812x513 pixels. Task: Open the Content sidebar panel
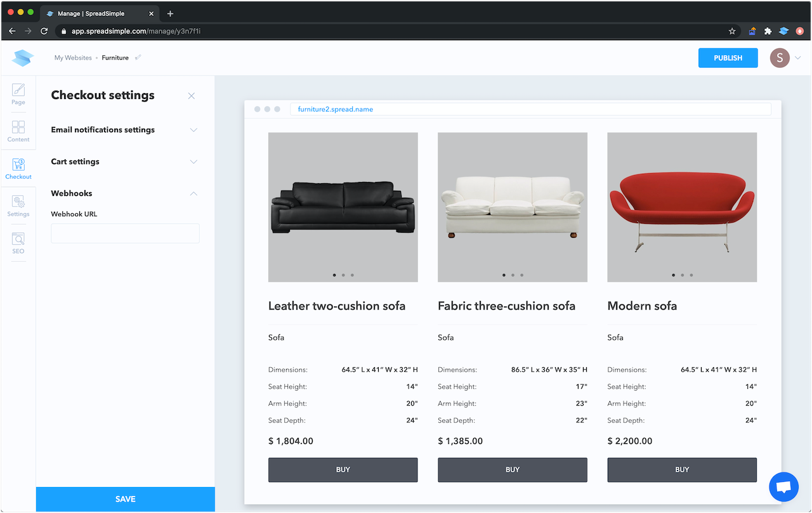[x=18, y=131]
